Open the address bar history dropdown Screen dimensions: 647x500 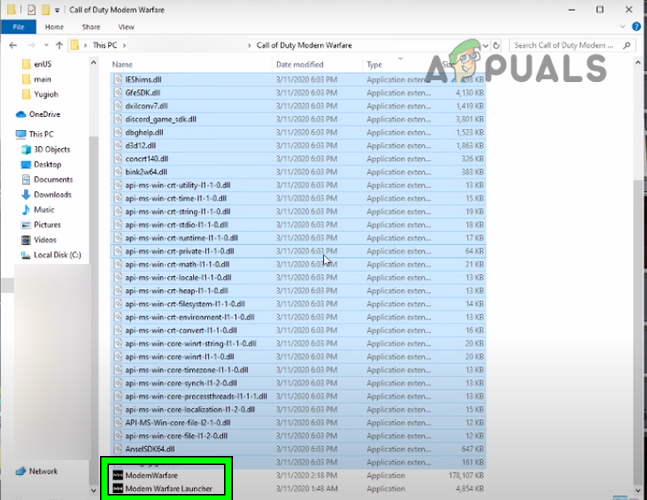coord(486,45)
